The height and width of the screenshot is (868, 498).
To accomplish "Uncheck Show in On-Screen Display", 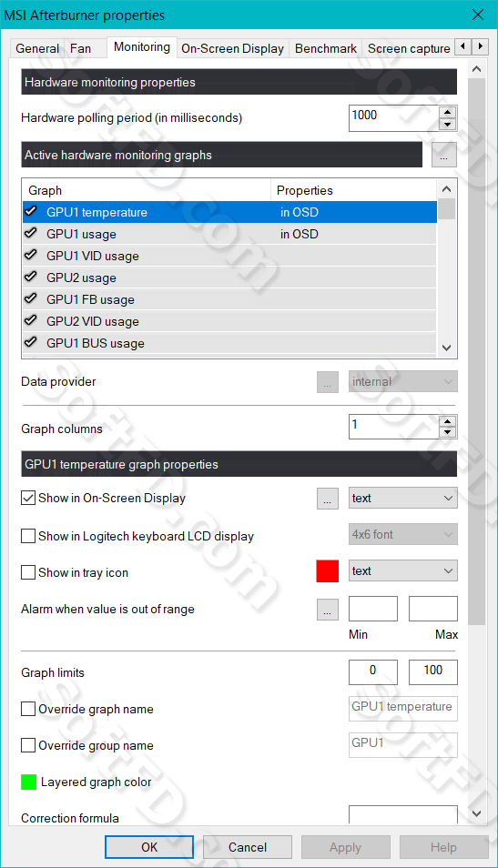I will [28, 499].
